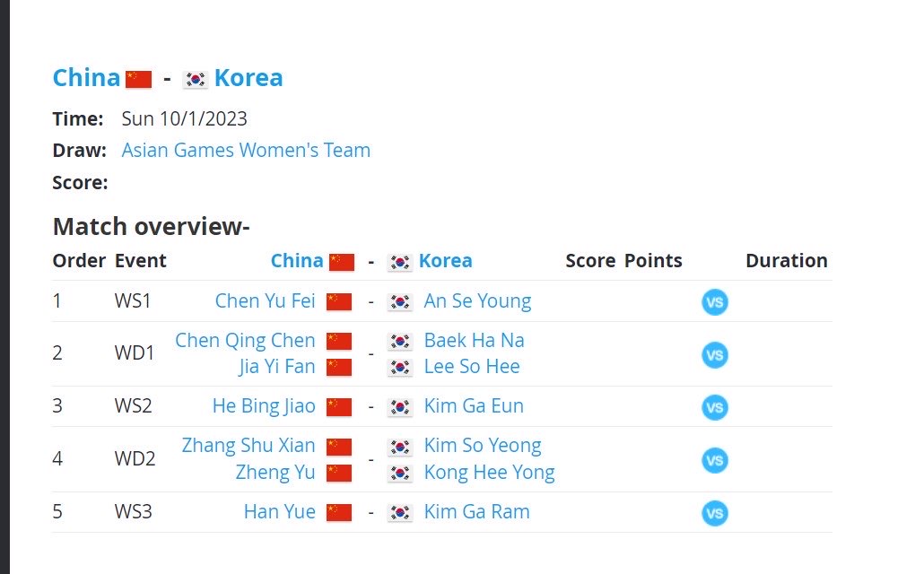View An Se Young player profile
Image resolution: width=924 pixels, height=574 pixels.
tap(477, 300)
